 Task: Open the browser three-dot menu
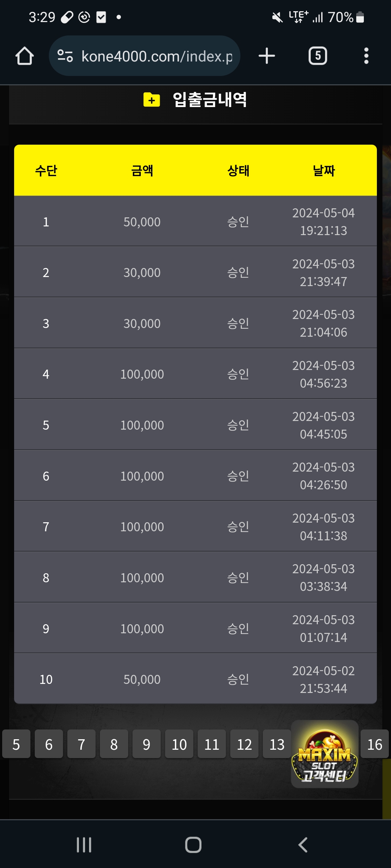coord(366,56)
